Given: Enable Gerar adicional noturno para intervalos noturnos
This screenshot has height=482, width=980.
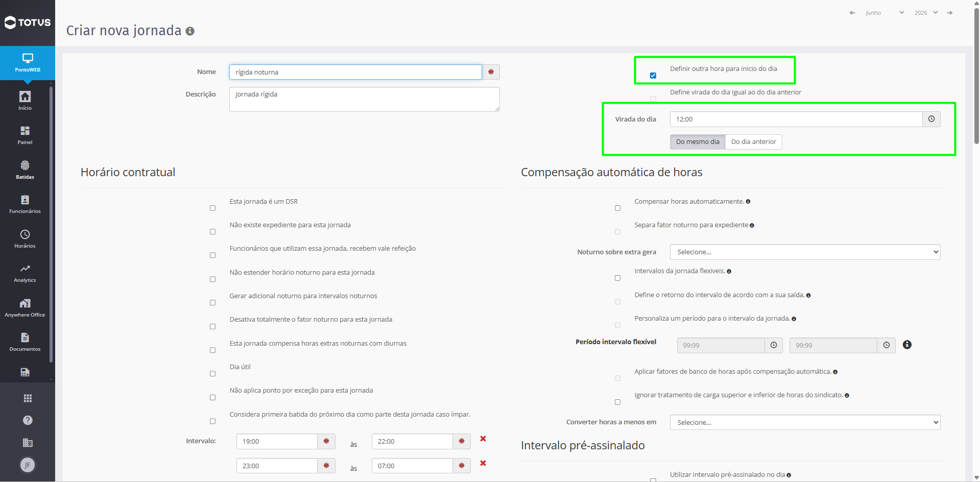Looking at the screenshot, I should click(x=213, y=303).
